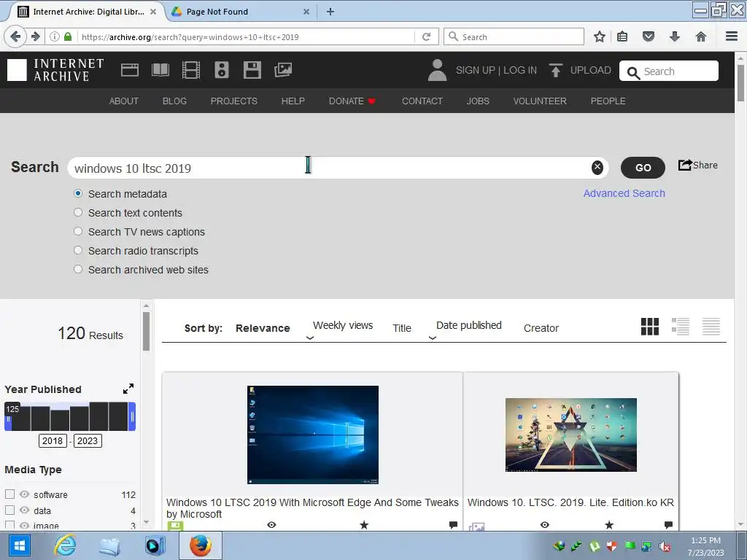747x560 pixels.
Task: Select Search metadata radio button
Action: point(78,193)
